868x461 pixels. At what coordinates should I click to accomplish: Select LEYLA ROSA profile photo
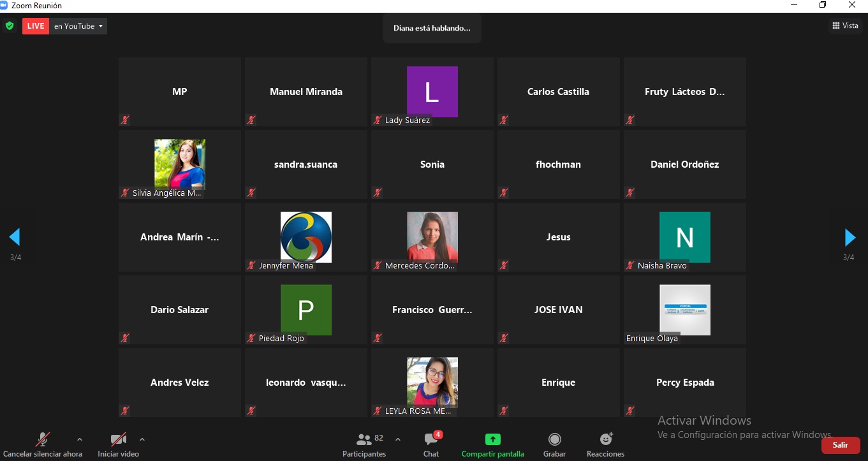[432, 382]
